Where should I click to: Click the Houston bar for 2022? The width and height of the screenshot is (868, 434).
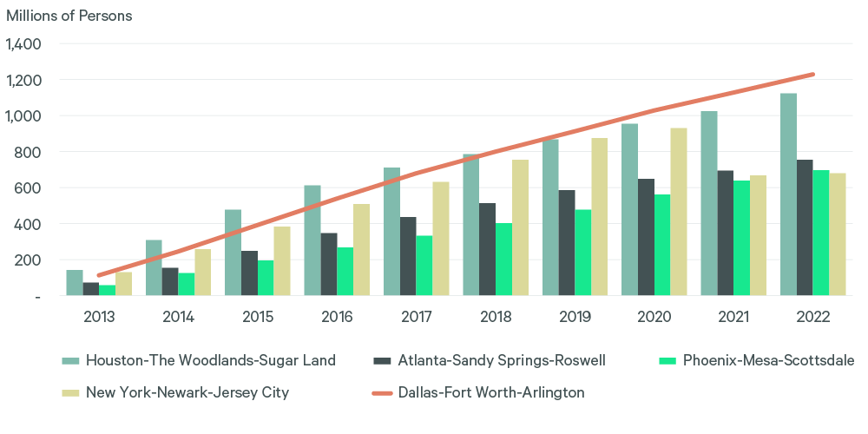(788, 194)
